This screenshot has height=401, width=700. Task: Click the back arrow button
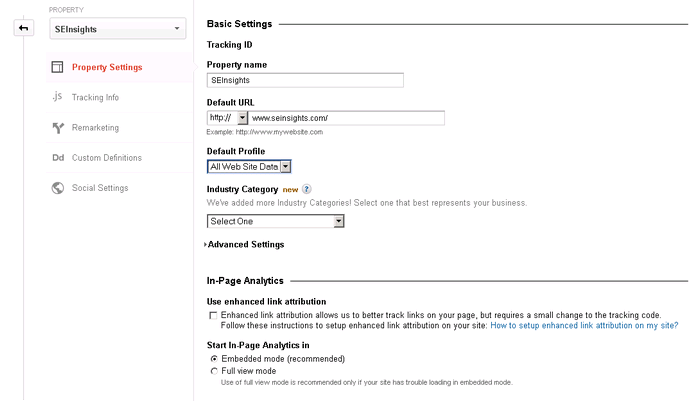pyautogui.click(x=22, y=28)
